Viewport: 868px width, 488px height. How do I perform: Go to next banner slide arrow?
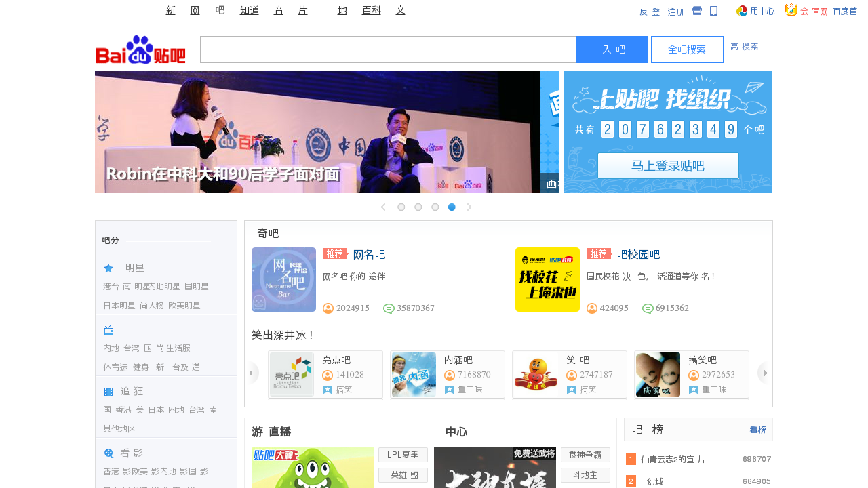(469, 207)
